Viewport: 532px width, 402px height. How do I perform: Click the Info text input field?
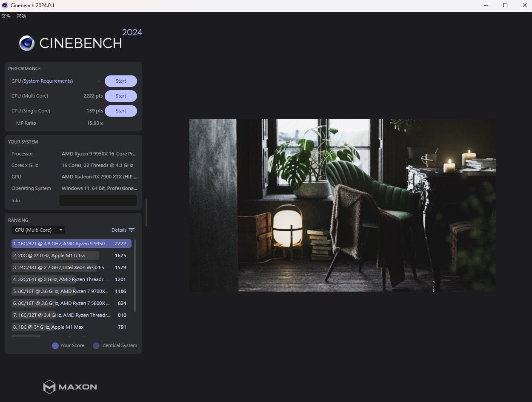click(98, 201)
